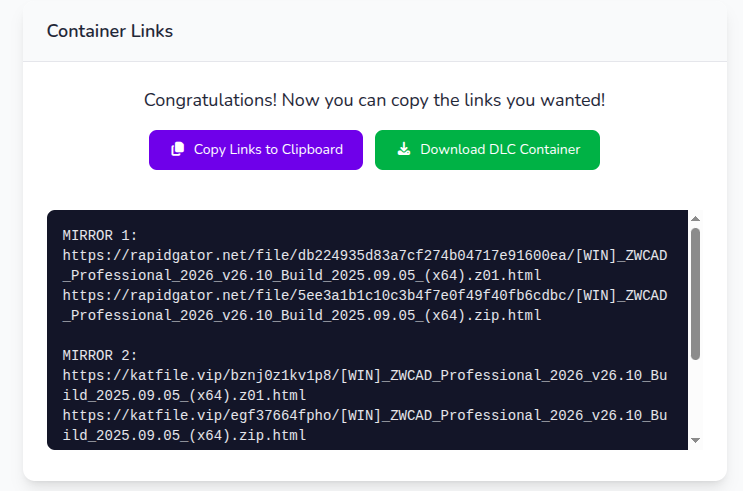This screenshot has height=491, width=743.
Task: Click the rapidgator link ending in .z01.html
Action: [364, 265]
